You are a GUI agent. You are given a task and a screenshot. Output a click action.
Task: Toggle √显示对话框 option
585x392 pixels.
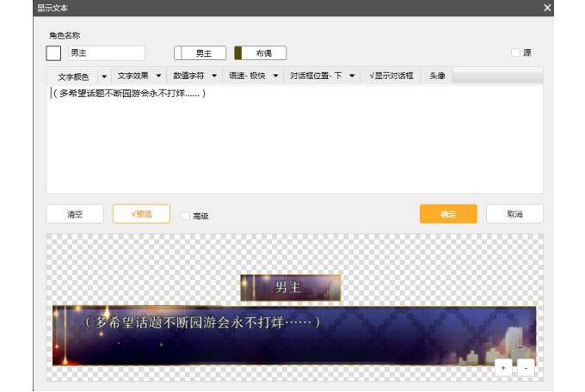coord(391,77)
